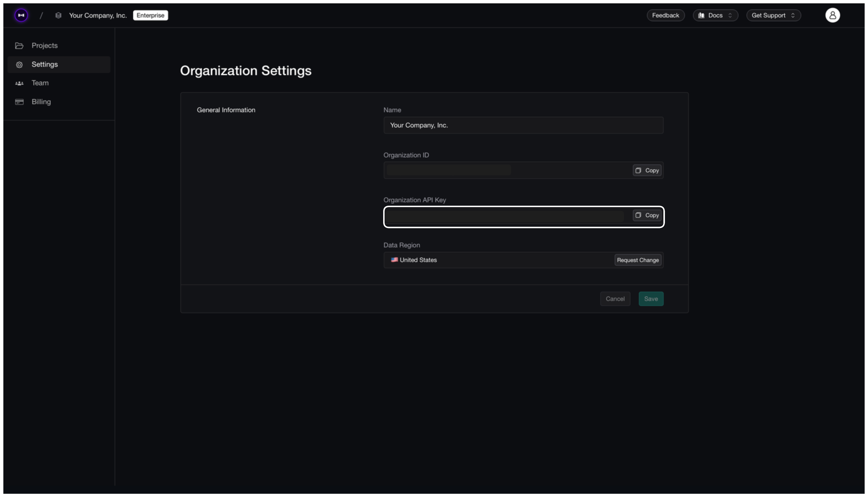Copy the Organization API Key
This screenshot has width=868, height=497.
[647, 215]
